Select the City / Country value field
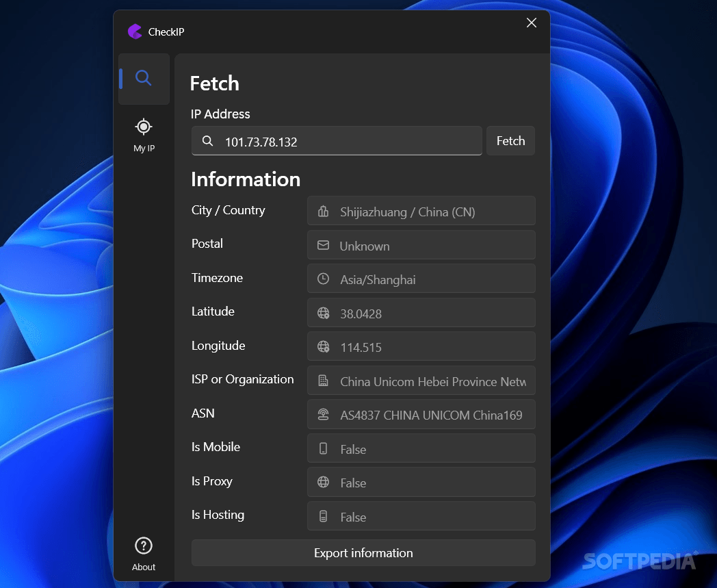Image resolution: width=717 pixels, height=588 pixels. pyautogui.click(x=421, y=211)
